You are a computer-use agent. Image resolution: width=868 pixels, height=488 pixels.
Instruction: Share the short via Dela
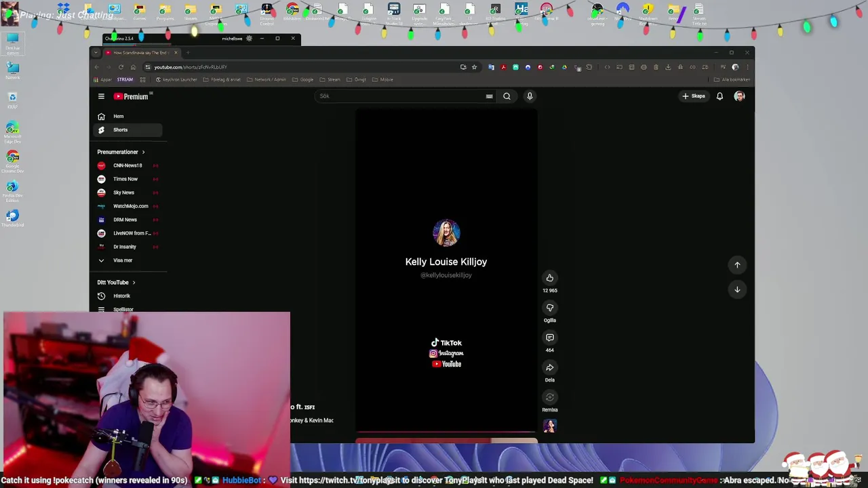pyautogui.click(x=550, y=367)
